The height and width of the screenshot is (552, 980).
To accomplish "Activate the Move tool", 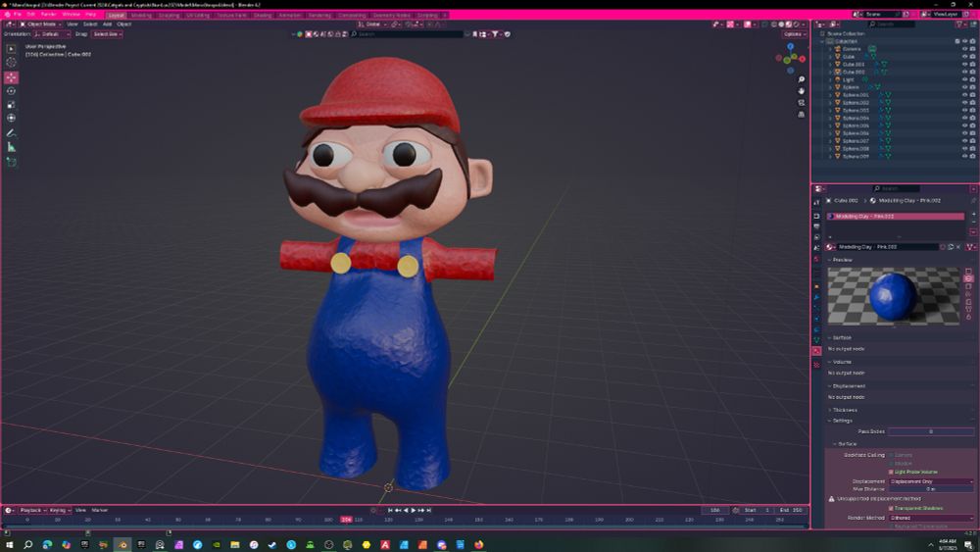I will (11, 77).
